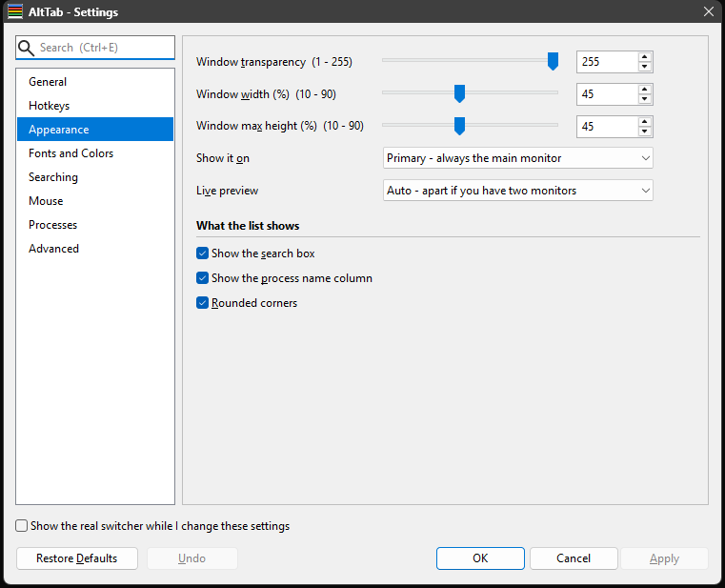Click the Cancel button
Image resolution: width=725 pixels, height=588 pixels.
point(574,558)
